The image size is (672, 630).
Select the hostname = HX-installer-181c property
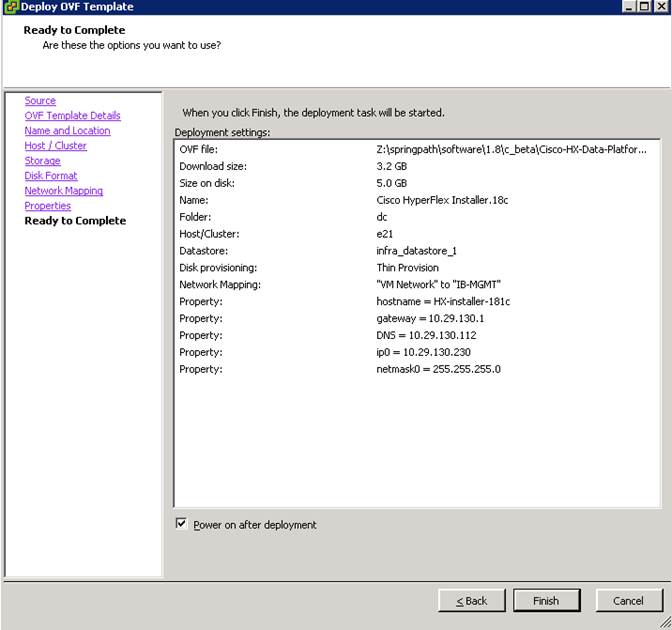click(443, 301)
